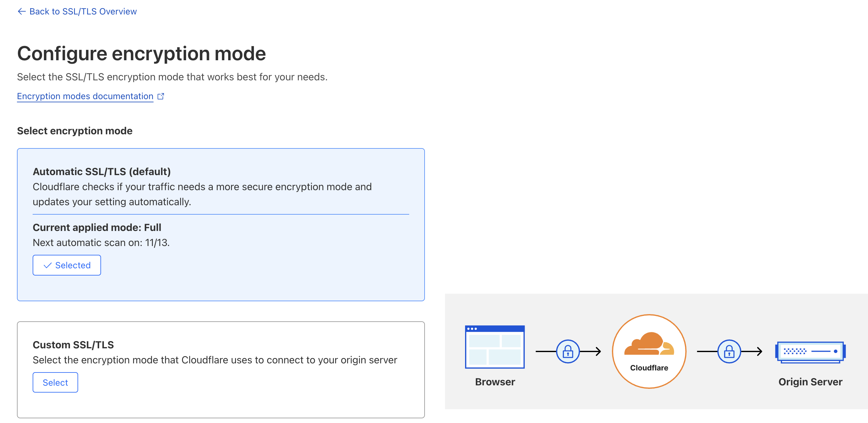Click the Configure encryption mode title

pyautogui.click(x=142, y=53)
